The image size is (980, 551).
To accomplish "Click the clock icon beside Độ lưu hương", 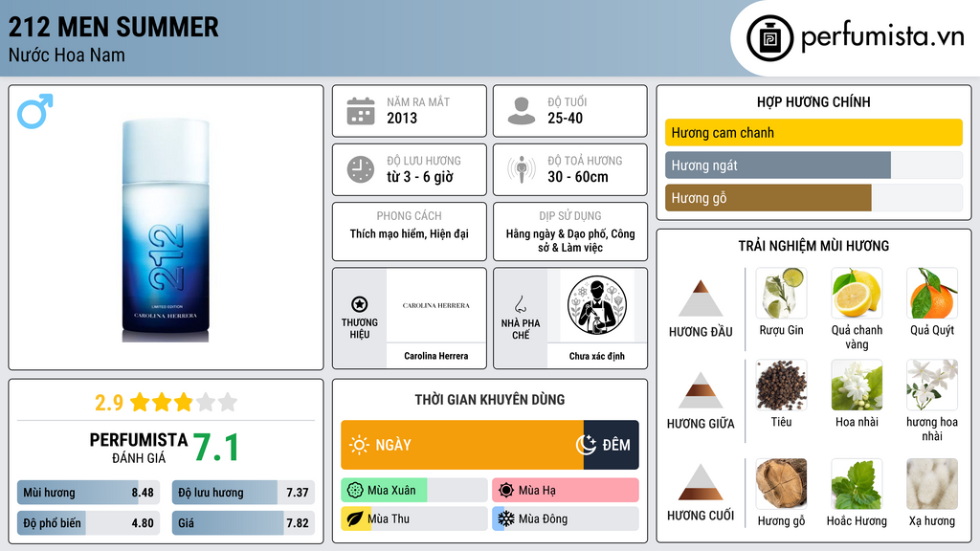I will click(361, 169).
